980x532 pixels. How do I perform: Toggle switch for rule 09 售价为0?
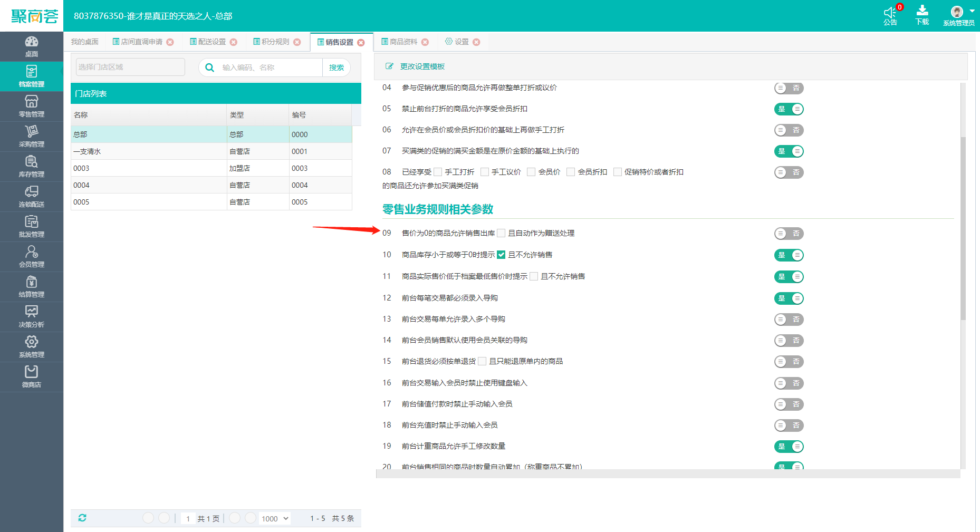[x=789, y=234]
